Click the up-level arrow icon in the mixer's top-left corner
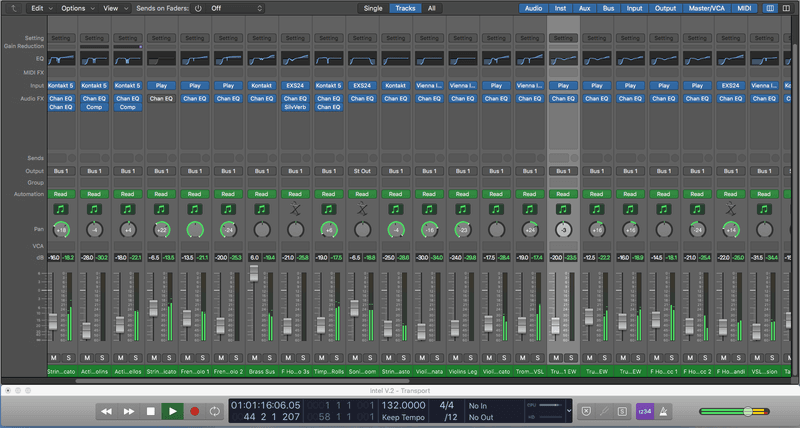800x428 pixels. 13,8
